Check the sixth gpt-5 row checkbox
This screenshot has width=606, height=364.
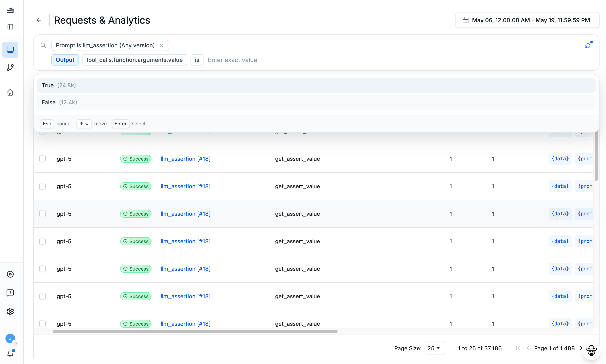pyautogui.click(x=42, y=296)
